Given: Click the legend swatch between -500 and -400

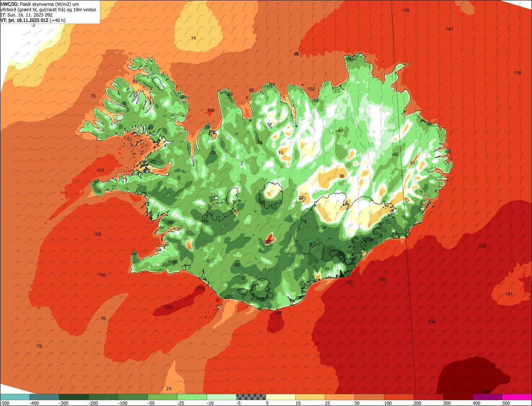Looking at the screenshot, I should coord(15,396).
